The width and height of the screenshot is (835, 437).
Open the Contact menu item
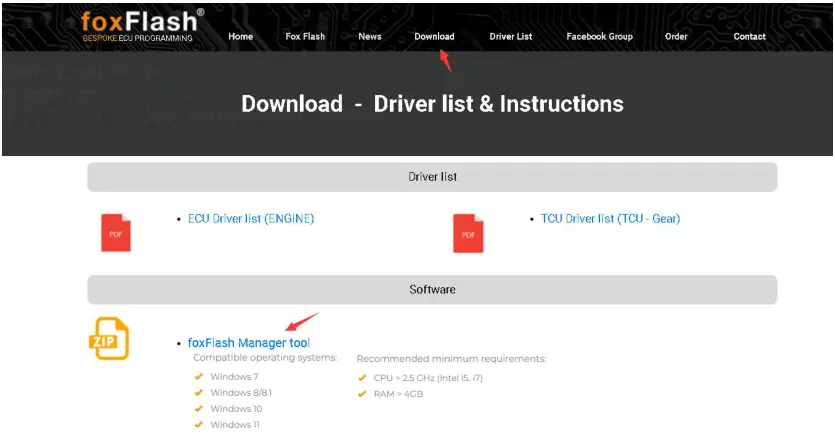(750, 36)
